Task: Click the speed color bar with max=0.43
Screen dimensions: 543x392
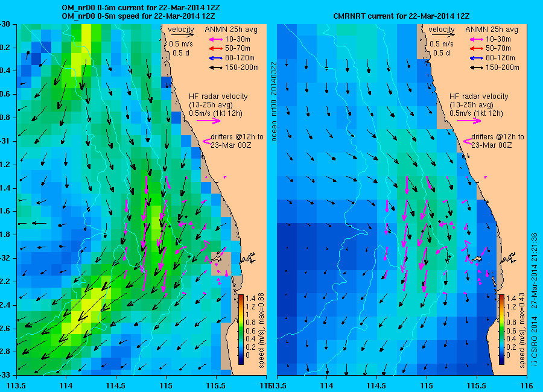Action: 501,330
